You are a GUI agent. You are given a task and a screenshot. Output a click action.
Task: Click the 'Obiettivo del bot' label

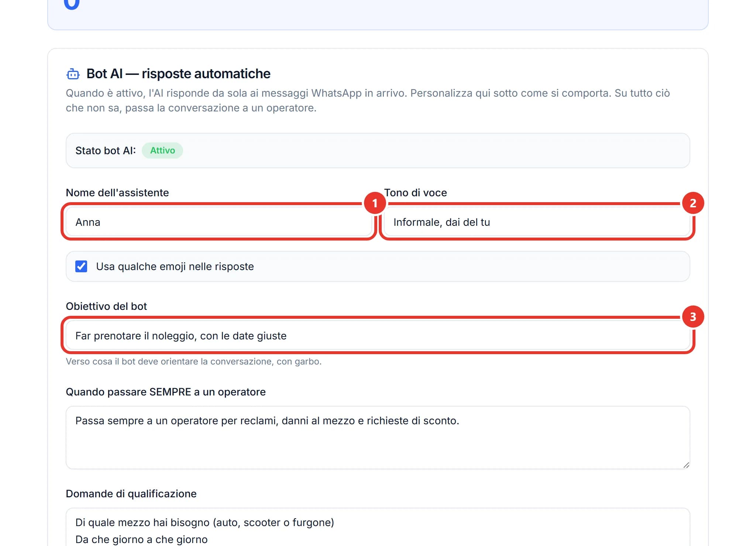click(106, 306)
